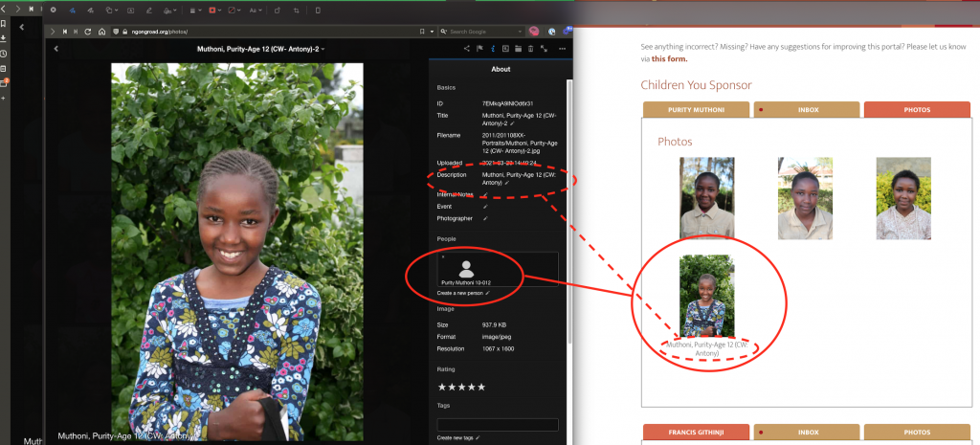
Task: Go back with the photo viewer chevron
Action: coord(56,49)
